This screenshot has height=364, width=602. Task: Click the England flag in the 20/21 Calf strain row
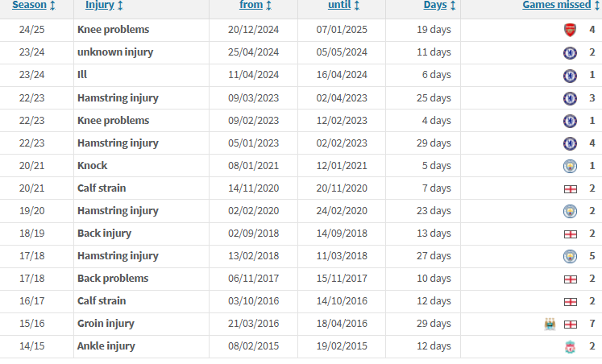(570, 188)
